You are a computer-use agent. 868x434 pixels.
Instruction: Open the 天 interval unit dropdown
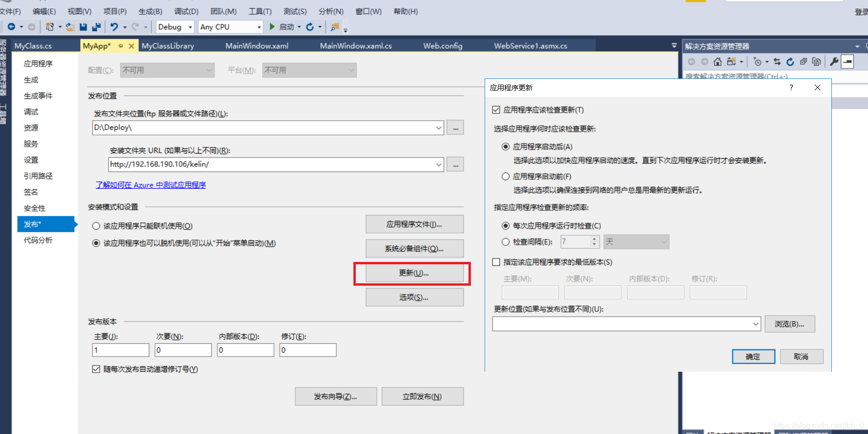pyautogui.click(x=636, y=242)
